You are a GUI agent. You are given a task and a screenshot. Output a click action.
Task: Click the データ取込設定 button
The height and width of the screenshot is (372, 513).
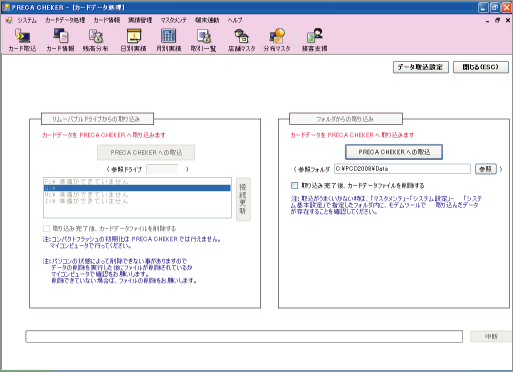click(x=421, y=67)
